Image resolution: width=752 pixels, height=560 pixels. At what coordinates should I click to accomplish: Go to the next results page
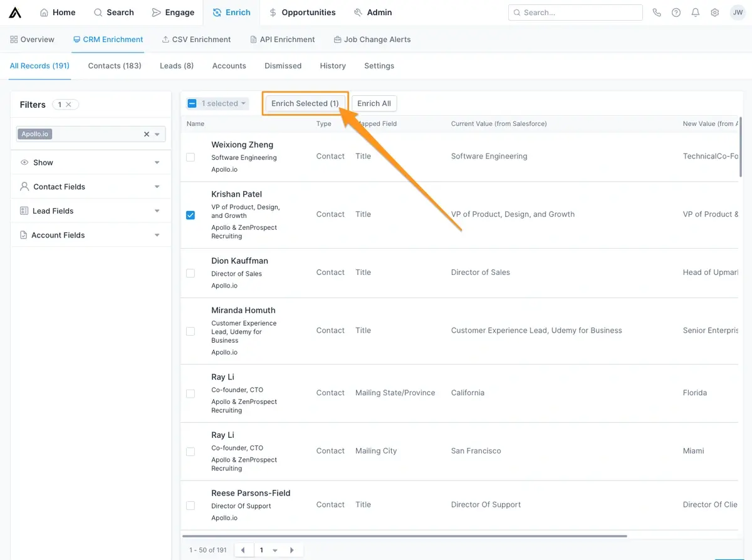click(292, 550)
